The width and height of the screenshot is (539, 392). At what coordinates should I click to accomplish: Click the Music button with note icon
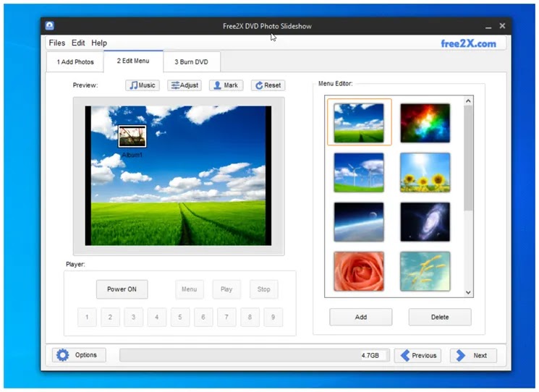(143, 85)
